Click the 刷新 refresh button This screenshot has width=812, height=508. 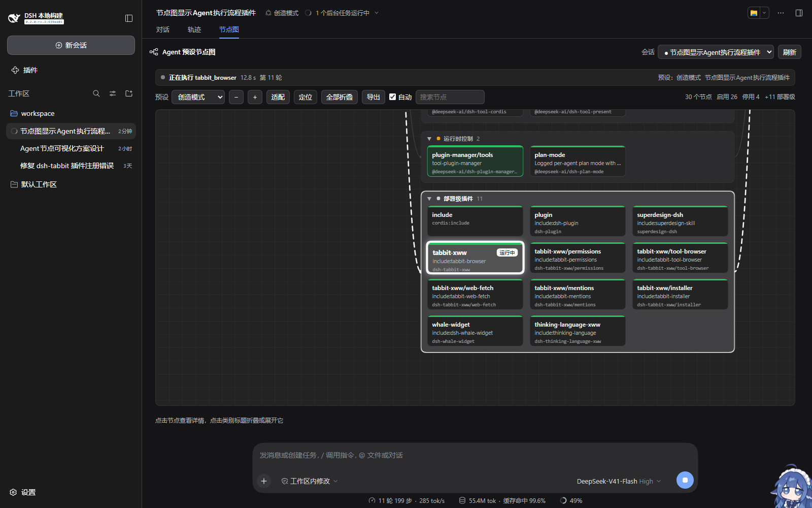click(789, 52)
